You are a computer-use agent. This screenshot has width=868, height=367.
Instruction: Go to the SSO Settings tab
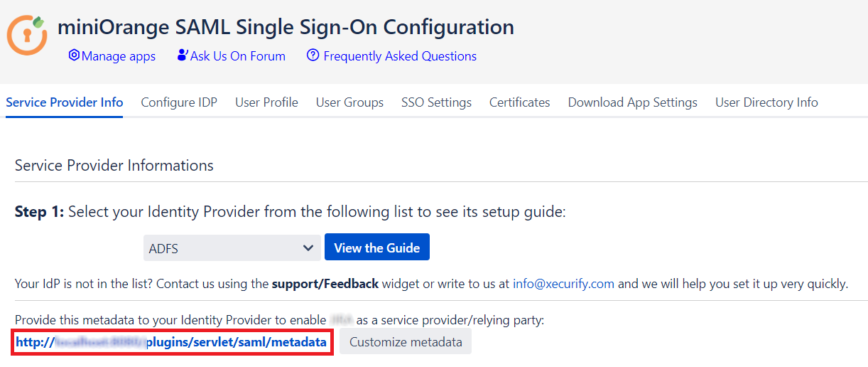tap(436, 102)
